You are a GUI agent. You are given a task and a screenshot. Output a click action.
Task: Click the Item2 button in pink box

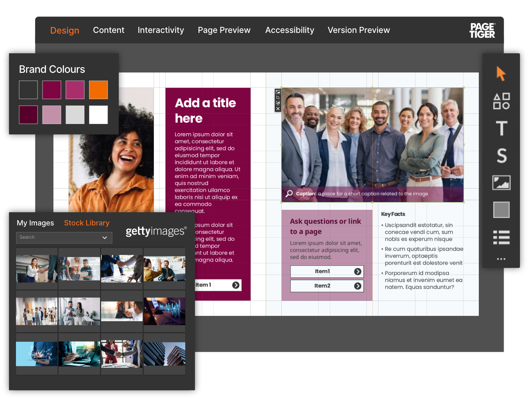tap(327, 286)
